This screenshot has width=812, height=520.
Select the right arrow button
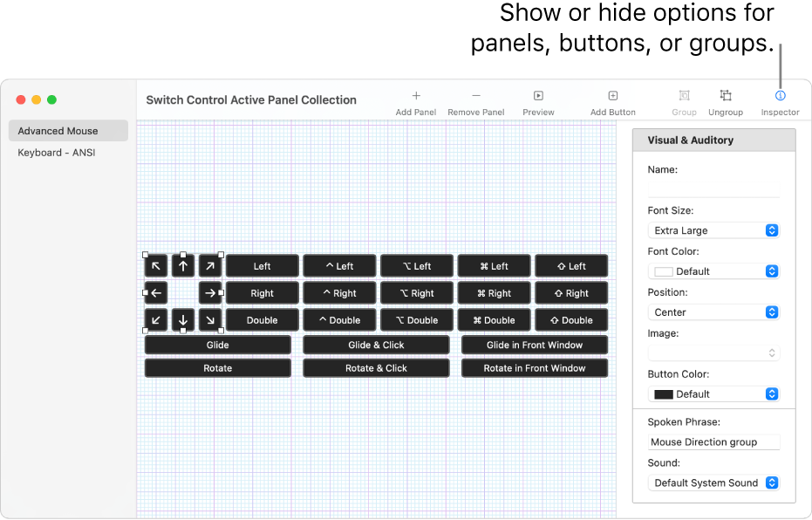[210, 293]
